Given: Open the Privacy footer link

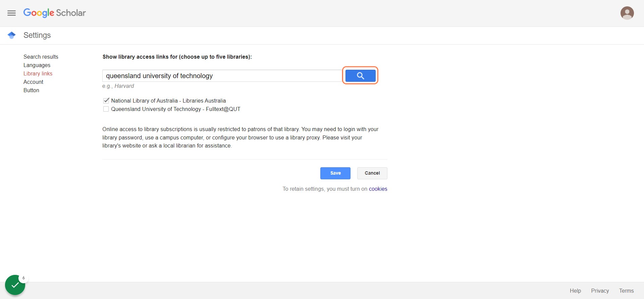Looking at the screenshot, I should (600, 291).
